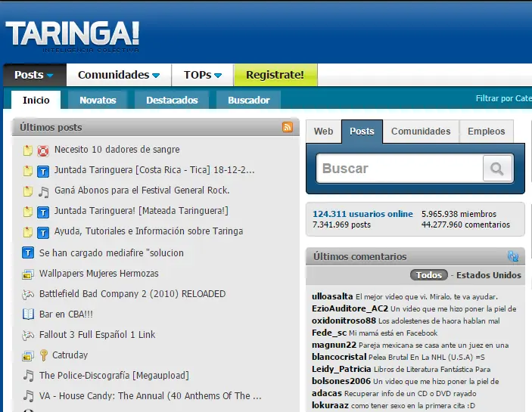Open the RSS feed icon in Últimos posts
The image size is (532, 412).
pyautogui.click(x=288, y=127)
